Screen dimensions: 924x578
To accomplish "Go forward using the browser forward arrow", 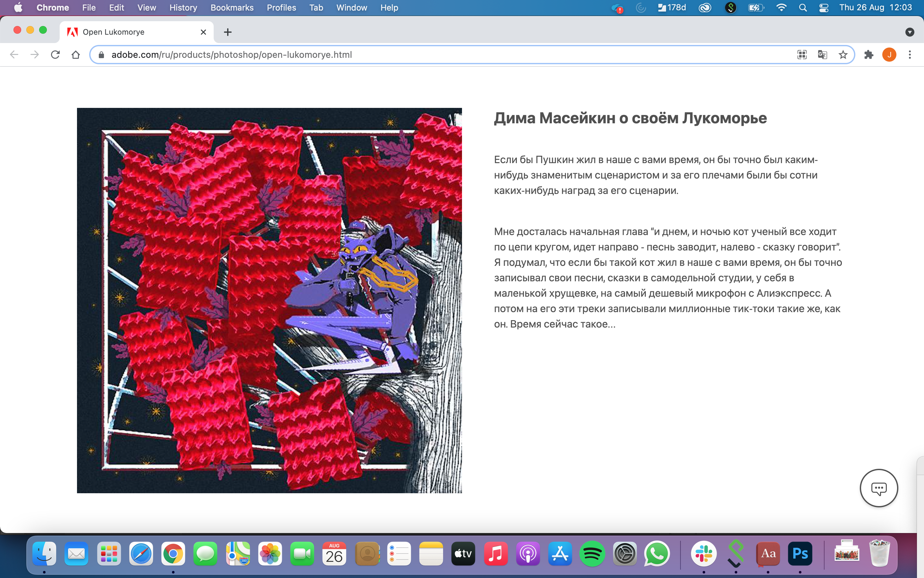I will coord(35,55).
